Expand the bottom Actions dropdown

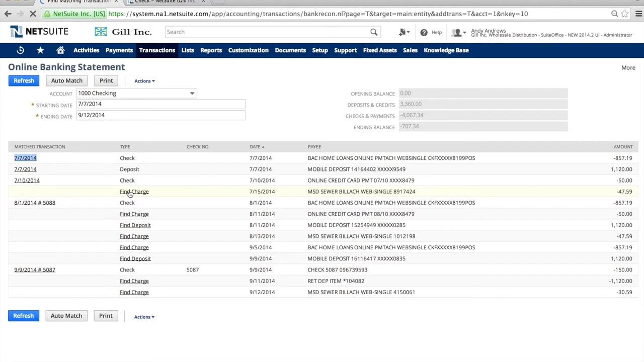click(x=144, y=317)
